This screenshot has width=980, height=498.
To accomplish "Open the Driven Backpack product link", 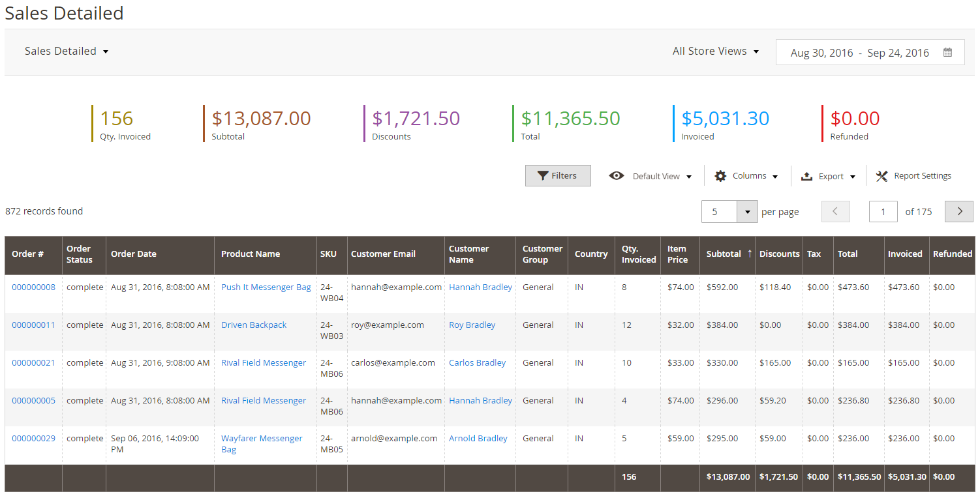I will tap(254, 325).
